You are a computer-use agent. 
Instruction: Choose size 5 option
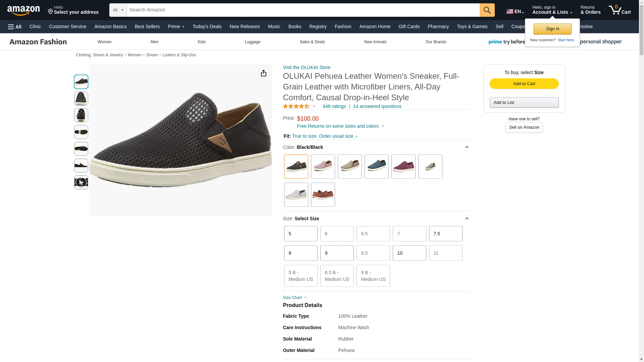click(x=300, y=234)
